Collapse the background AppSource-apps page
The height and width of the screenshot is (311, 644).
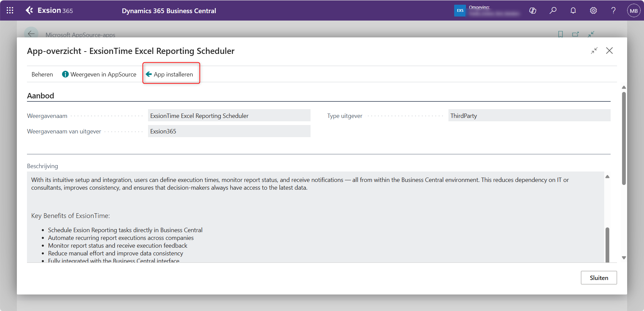[591, 34]
